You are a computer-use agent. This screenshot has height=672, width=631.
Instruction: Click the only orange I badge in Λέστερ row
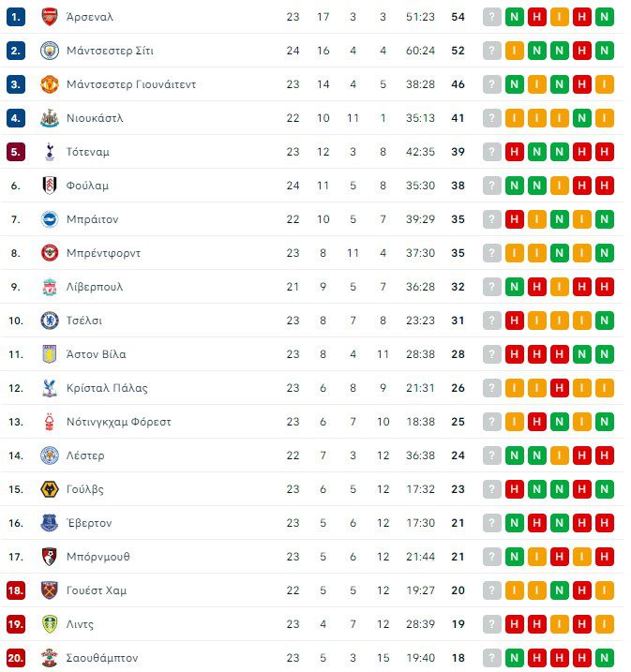pos(560,455)
